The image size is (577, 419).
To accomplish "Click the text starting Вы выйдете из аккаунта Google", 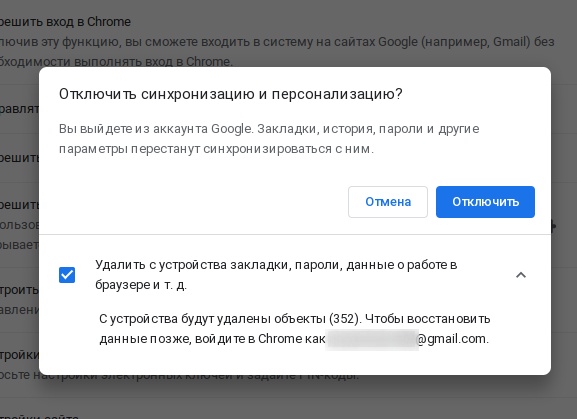I will [x=269, y=139].
